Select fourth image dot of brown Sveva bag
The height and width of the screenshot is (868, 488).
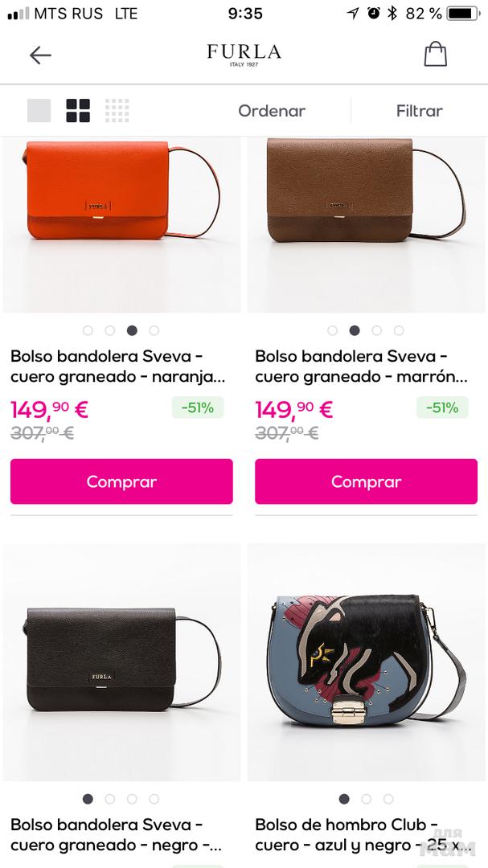399,330
